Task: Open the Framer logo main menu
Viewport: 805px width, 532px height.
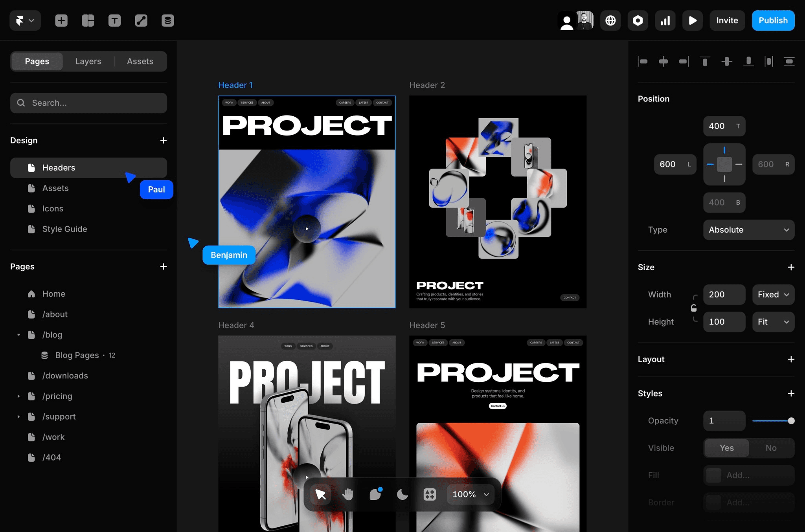Action: coord(25,20)
